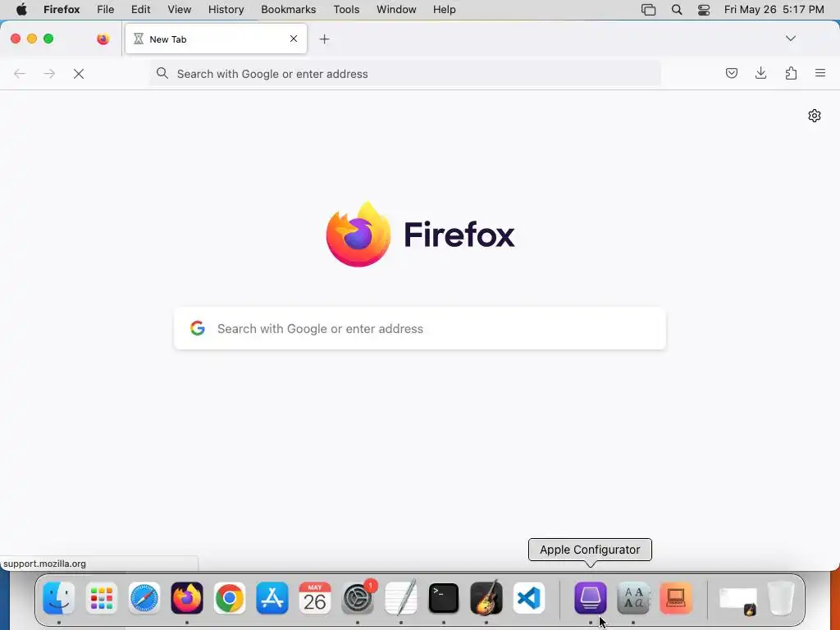Click the magnifier icon in the address bar
Image resolution: width=840 pixels, height=630 pixels.
coord(162,73)
